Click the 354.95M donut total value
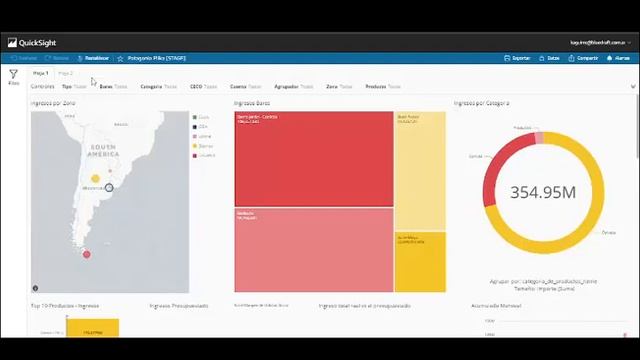Viewport: 640px width, 360px height. tap(543, 192)
